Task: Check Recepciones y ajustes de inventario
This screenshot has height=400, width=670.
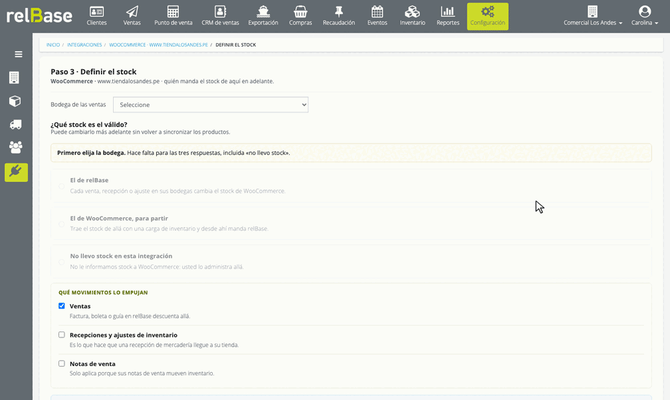Action: pos(62,335)
